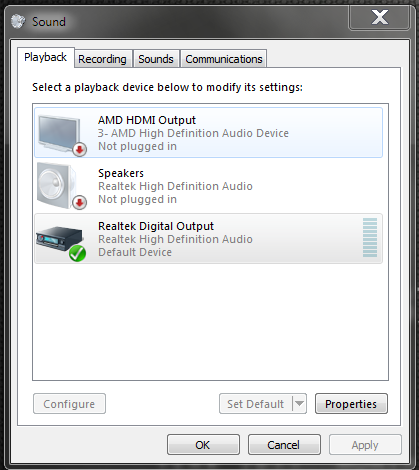Click the Realtek Digital Output volume level meter

370,238
